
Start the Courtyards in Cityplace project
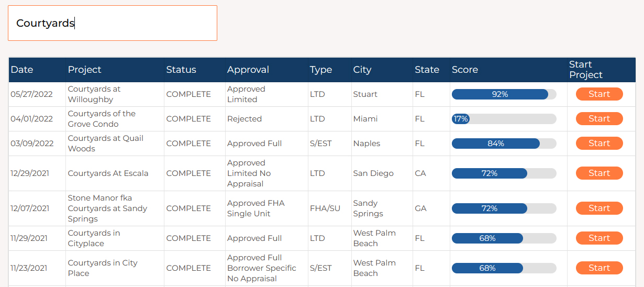click(x=599, y=238)
